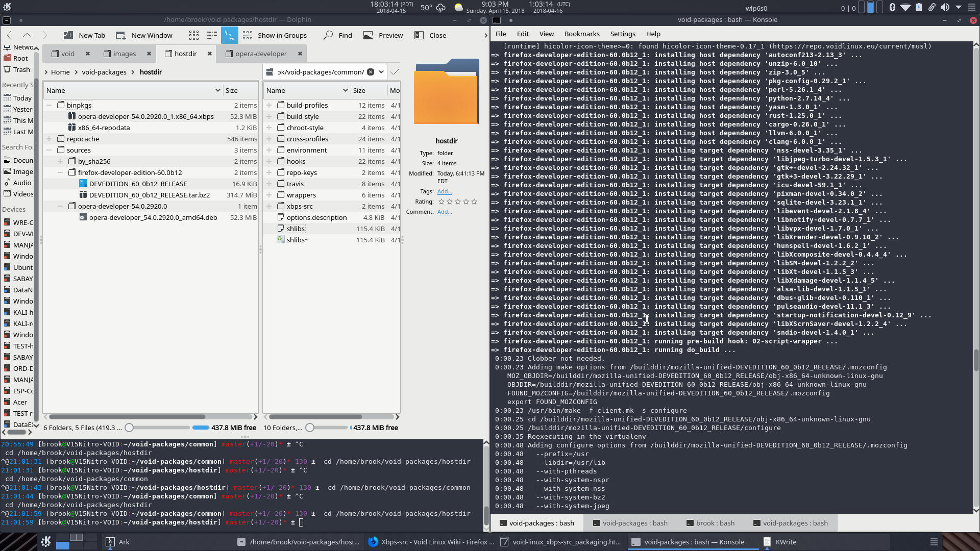Viewport: 980px width, 551px height.
Task: Set rating to two stars
Action: pos(450,202)
